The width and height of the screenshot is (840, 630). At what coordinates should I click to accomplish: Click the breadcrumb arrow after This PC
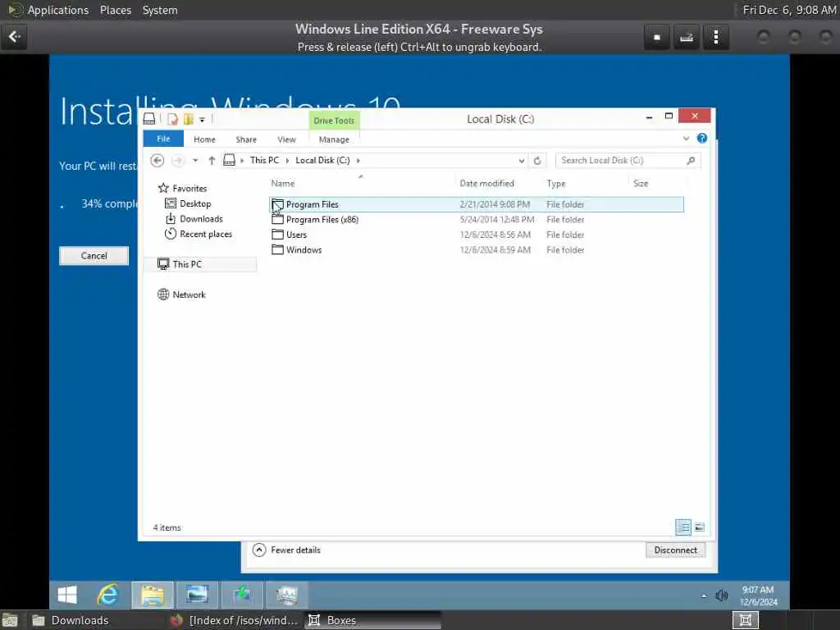287,160
